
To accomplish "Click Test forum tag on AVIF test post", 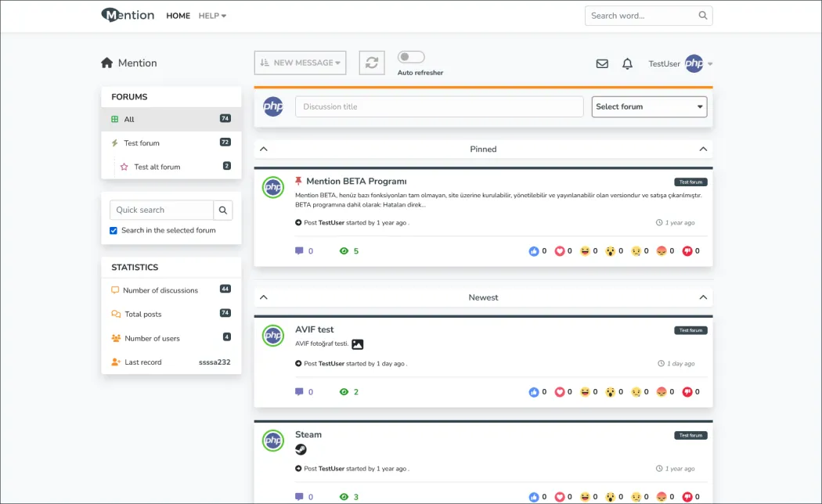I will point(690,330).
